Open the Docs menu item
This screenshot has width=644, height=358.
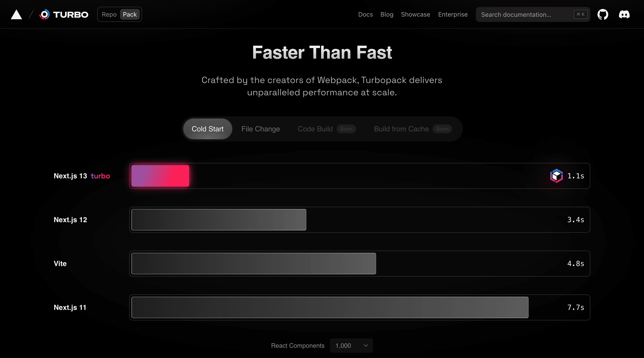366,14
